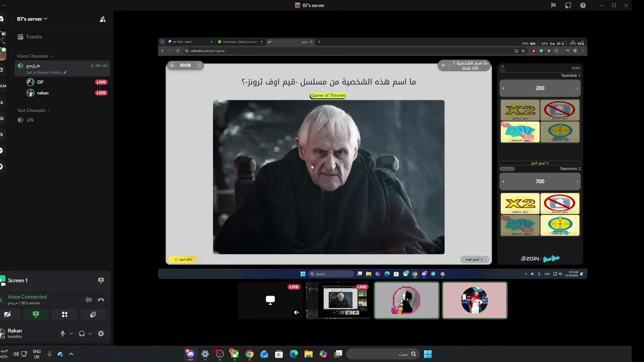The height and width of the screenshot is (362, 644).
Task: Decrease Teamkok 1 score with minus
Action: tap(577, 88)
